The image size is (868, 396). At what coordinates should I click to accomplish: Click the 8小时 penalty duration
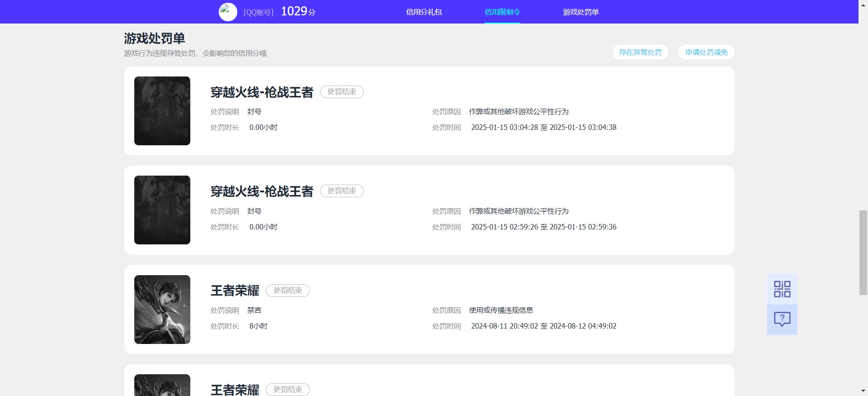click(259, 326)
